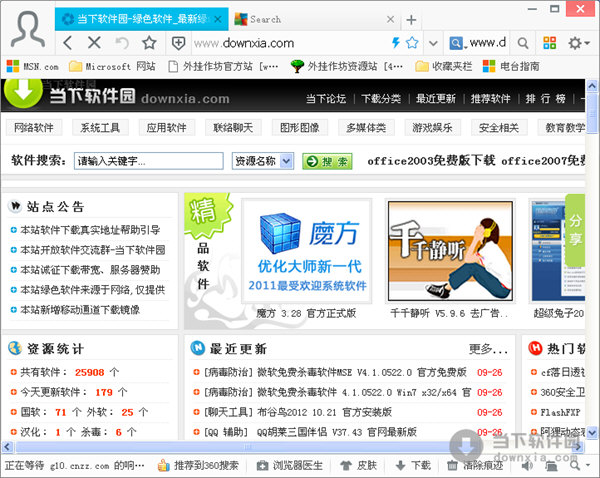Open 浏览器医生 in status bar
Viewport: 600px width, 478px height.
(x=290, y=465)
